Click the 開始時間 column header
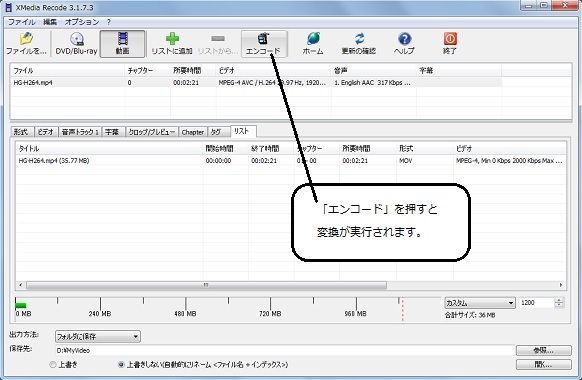 226,149
